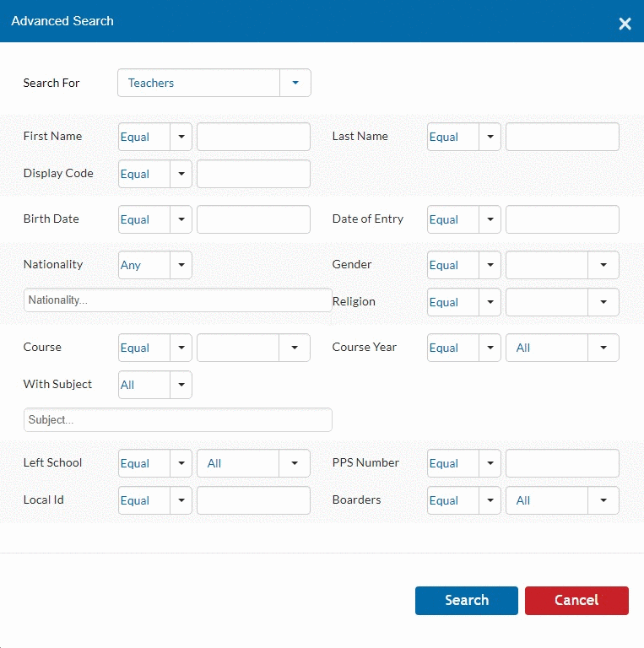Viewport: 644px width, 648px height.
Task: Expand With Subject All dropdown
Action: click(x=155, y=385)
